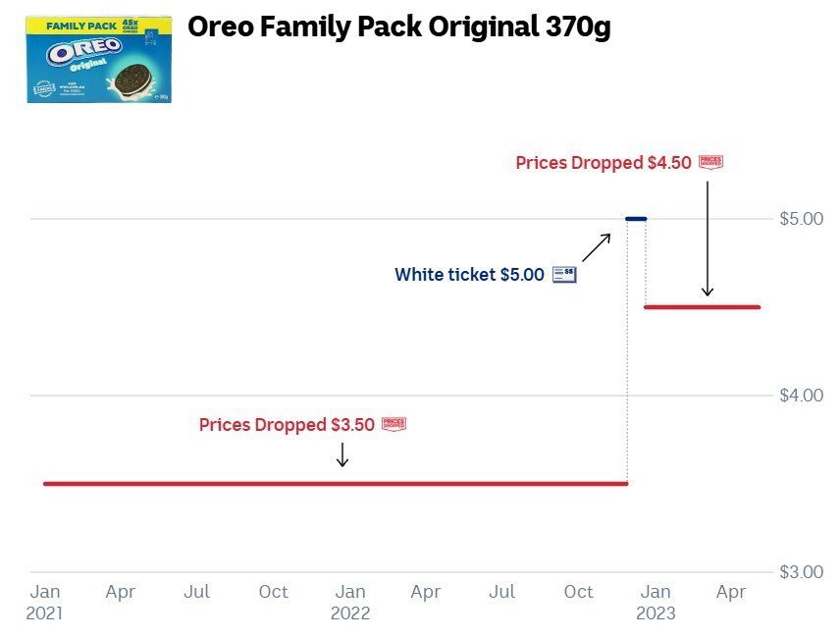Image resolution: width=840 pixels, height=638 pixels.
Task: Click the small down arrow above $3.50 line
Action: point(341,453)
